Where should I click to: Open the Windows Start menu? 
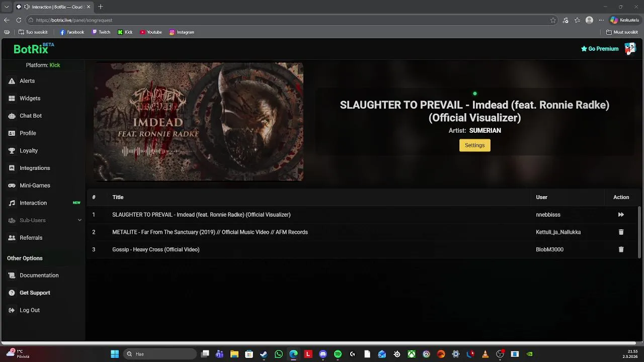click(x=115, y=354)
